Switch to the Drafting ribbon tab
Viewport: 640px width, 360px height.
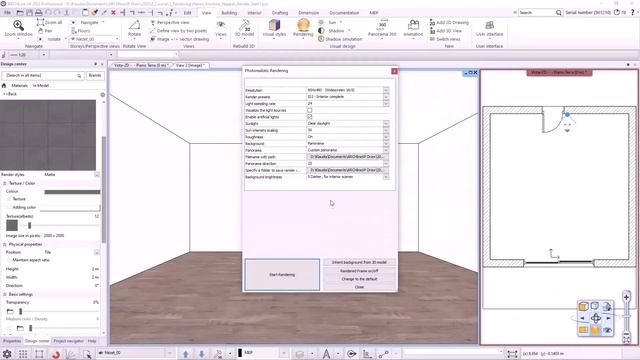click(280, 13)
